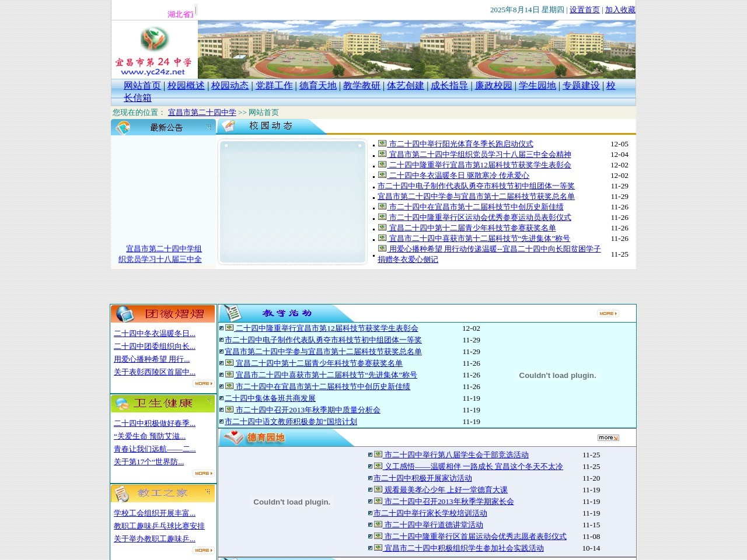747x560 pixels.
Task: Click MORE in the 团微熠熠 panel
Action: 203,383
